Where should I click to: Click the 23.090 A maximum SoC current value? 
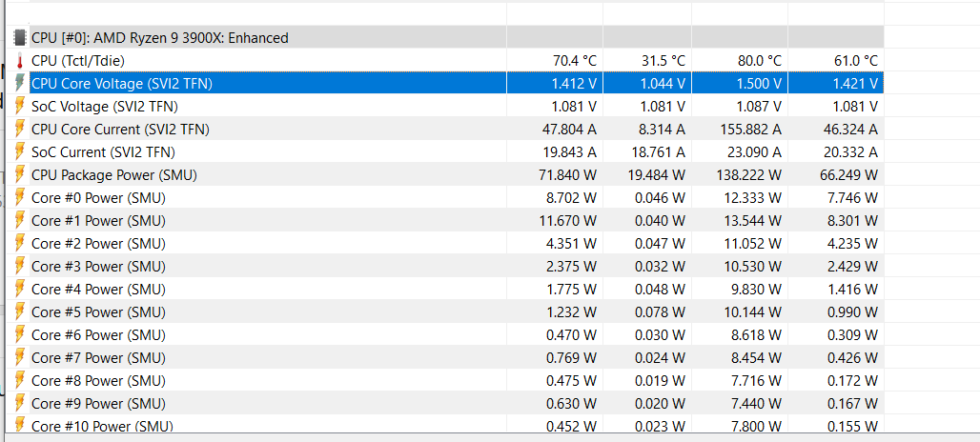(754, 152)
